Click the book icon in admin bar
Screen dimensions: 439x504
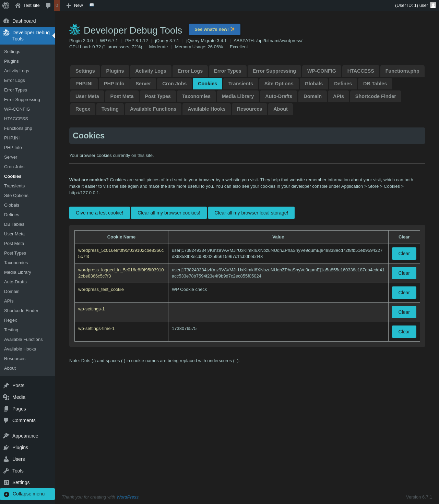[x=92, y=5]
